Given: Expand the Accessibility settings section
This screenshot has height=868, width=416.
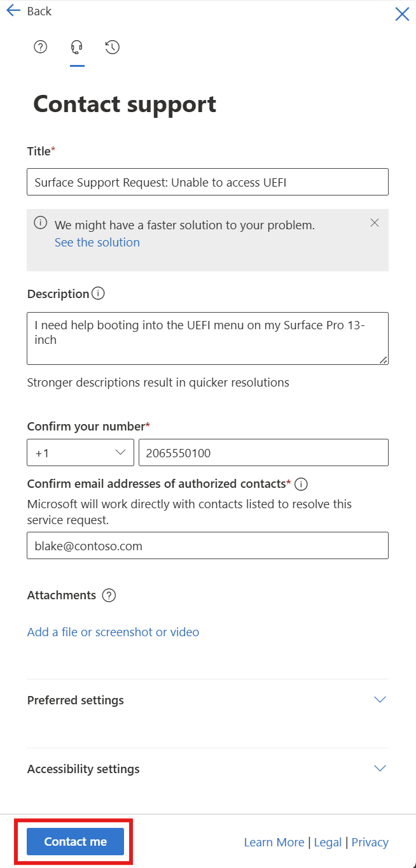Looking at the screenshot, I should [x=380, y=768].
